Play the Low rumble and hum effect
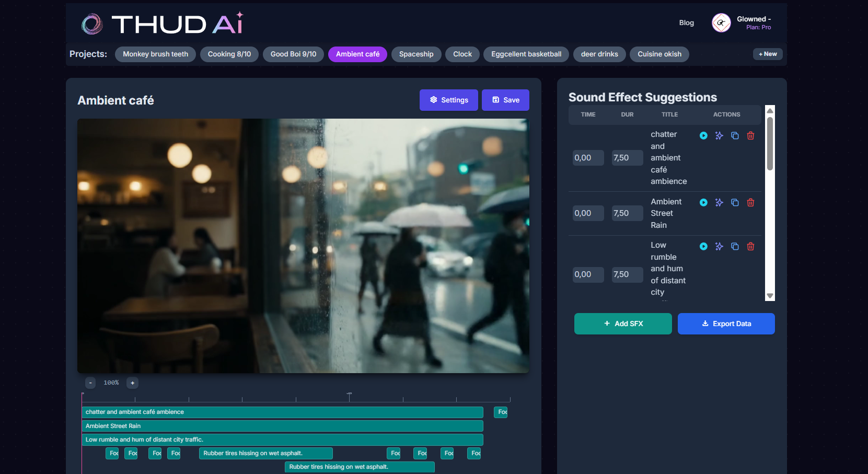This screenshot has height=474, width=868. pos(703,247)
